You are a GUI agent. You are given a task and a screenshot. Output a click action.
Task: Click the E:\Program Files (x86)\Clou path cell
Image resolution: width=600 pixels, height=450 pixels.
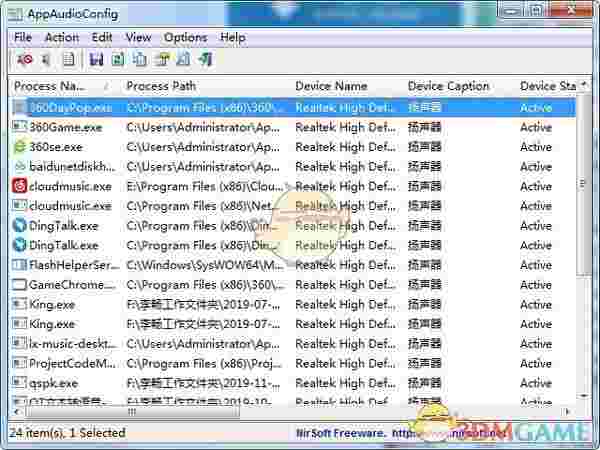[x=205, y=186]
